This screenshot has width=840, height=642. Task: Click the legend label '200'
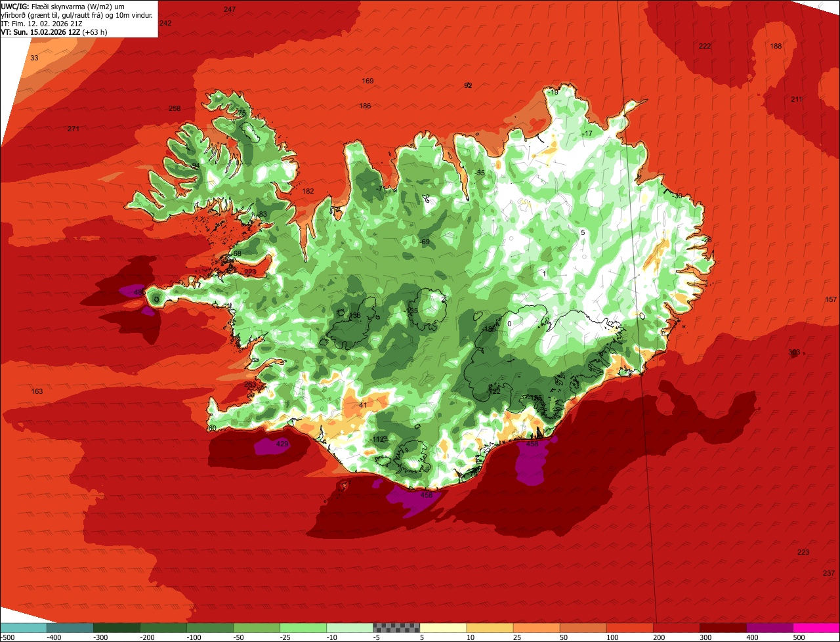coord(659,637)
